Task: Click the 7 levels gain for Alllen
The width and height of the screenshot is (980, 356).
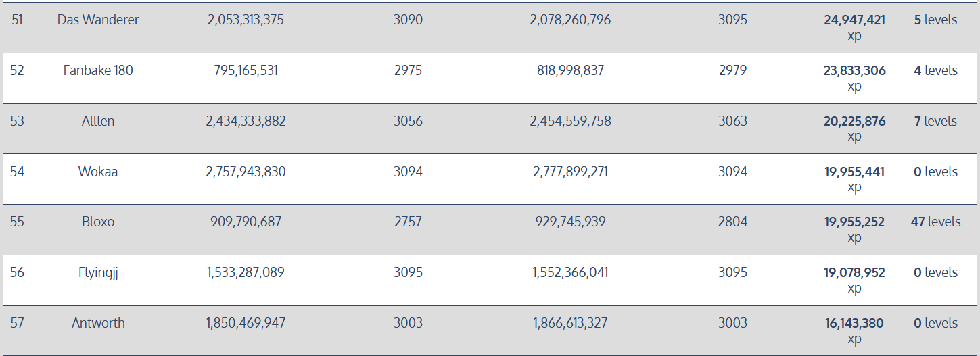Action: pyautogui.click(x=935, y=121)
